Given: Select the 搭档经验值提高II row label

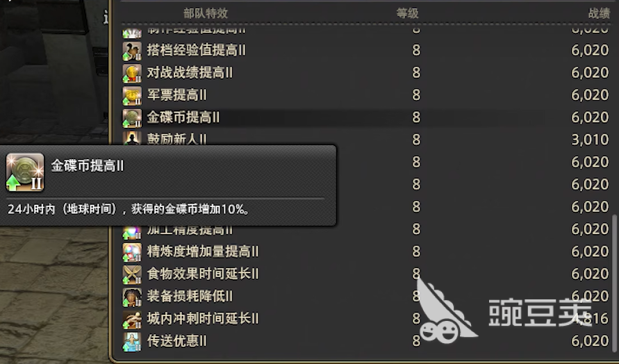Looking at the screenshot, I should coord(196,50).
